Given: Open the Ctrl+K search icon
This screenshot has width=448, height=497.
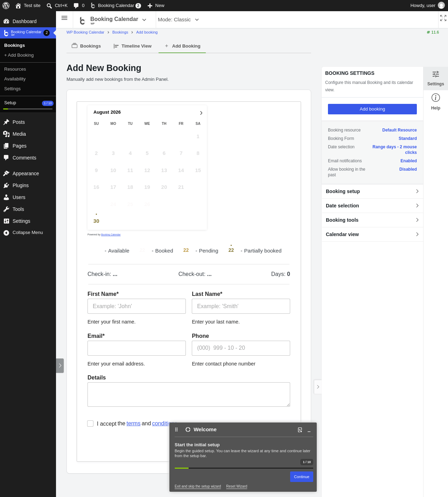Looking at the screenshot, I should point(49,6).
